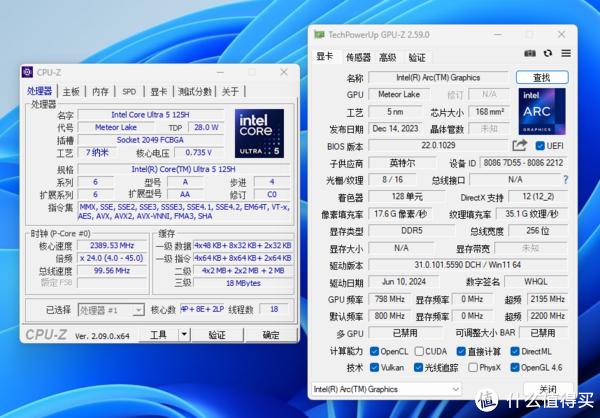Screen dimensions: 600x418
Task: Expand the 处理器 #1 selection dropdown
Action: tap(140, 310)
